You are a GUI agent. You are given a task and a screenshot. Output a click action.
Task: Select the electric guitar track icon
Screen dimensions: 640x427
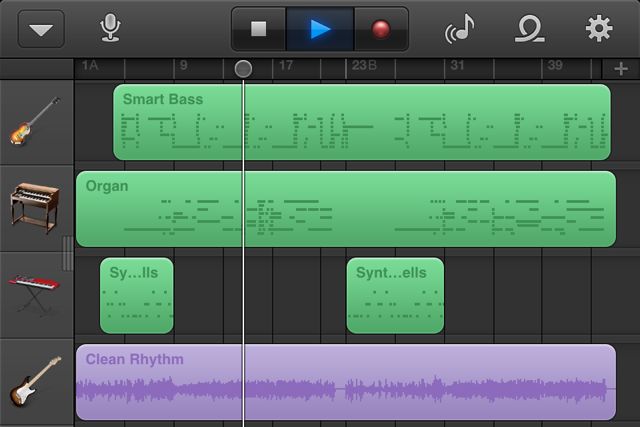coord(35,381)
